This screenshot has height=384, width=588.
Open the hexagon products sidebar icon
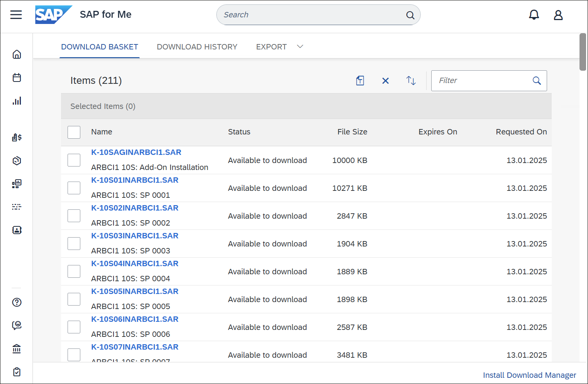pos(17,161)
